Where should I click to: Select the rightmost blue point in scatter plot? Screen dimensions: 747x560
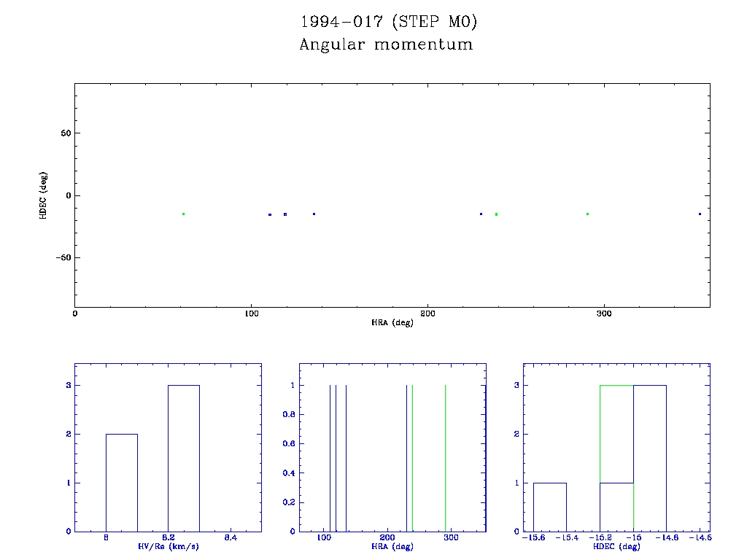coord(700,214)
